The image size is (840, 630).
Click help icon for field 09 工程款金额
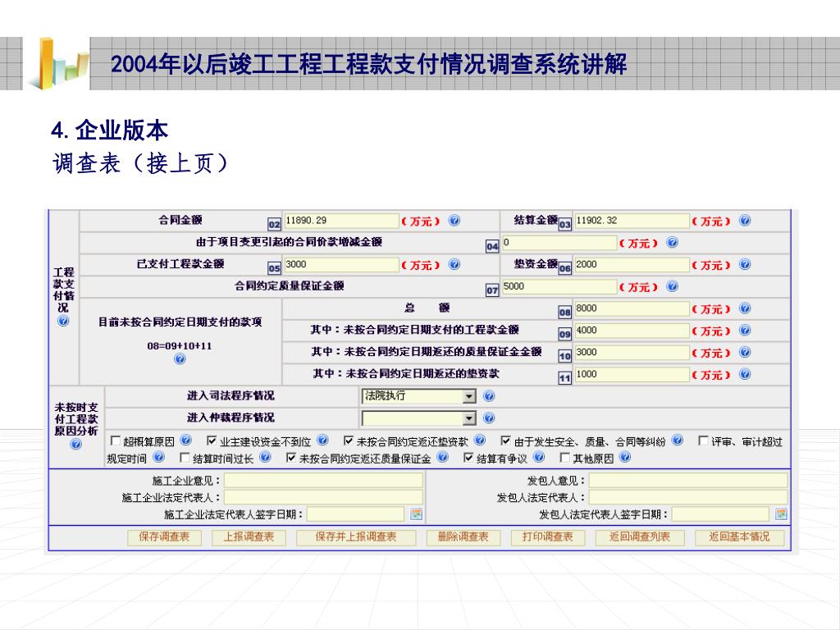[745, 330]
